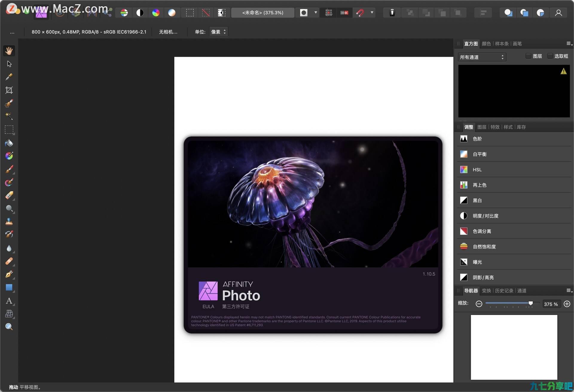The height and width of the screenshot is (392, 574).
Task: Select the Clone stamp tool
Action: [9, 221]
